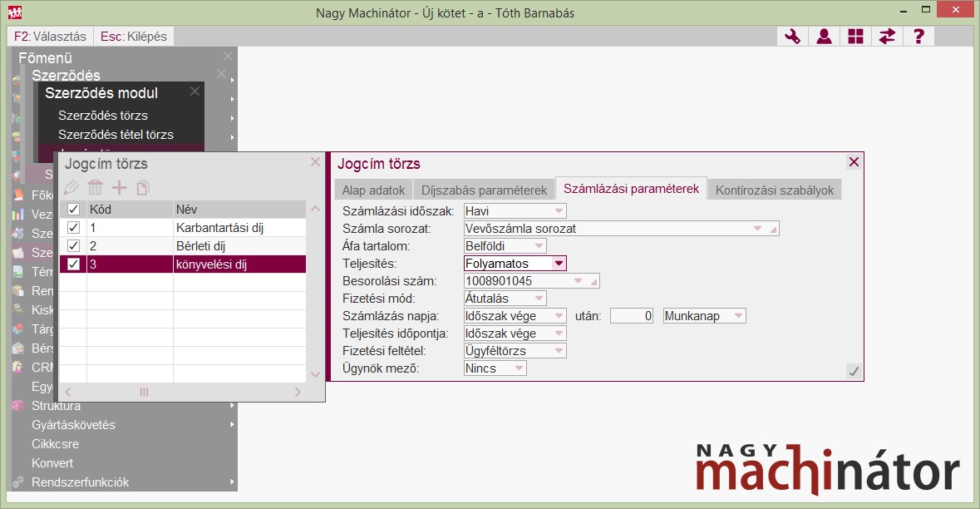Expand the Teljesítés dropdown showing Folyamatos
This screenshot has height=509, width=980.
[x=559, y=264]
